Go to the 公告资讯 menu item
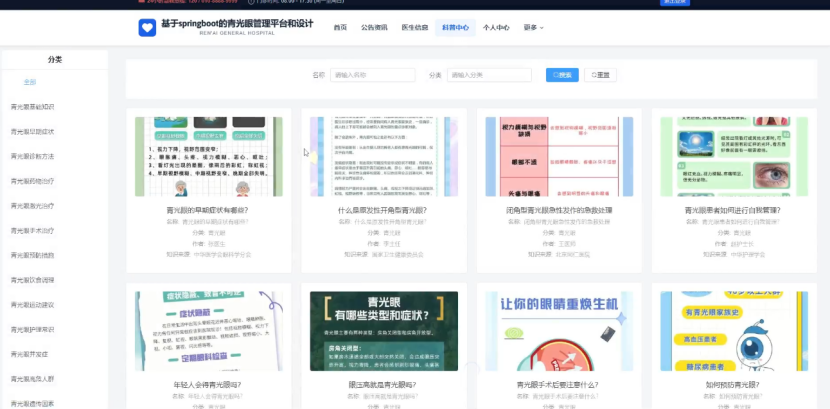Screen dimensions: 830x409 point(374,28)
